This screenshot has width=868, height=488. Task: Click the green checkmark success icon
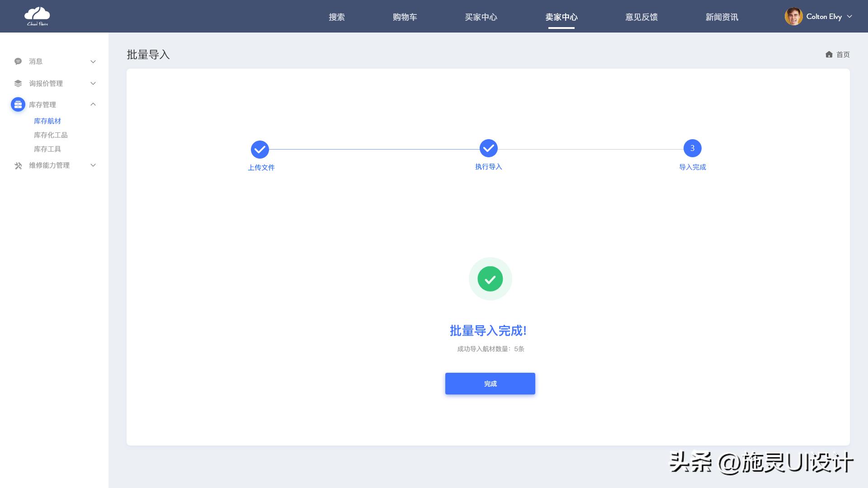(490, 279)
